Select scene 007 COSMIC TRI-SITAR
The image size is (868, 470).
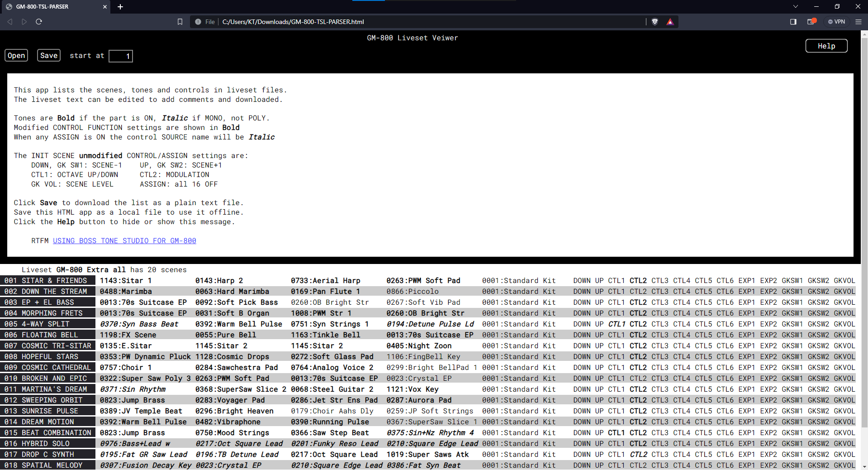click(x=47, y=346)
